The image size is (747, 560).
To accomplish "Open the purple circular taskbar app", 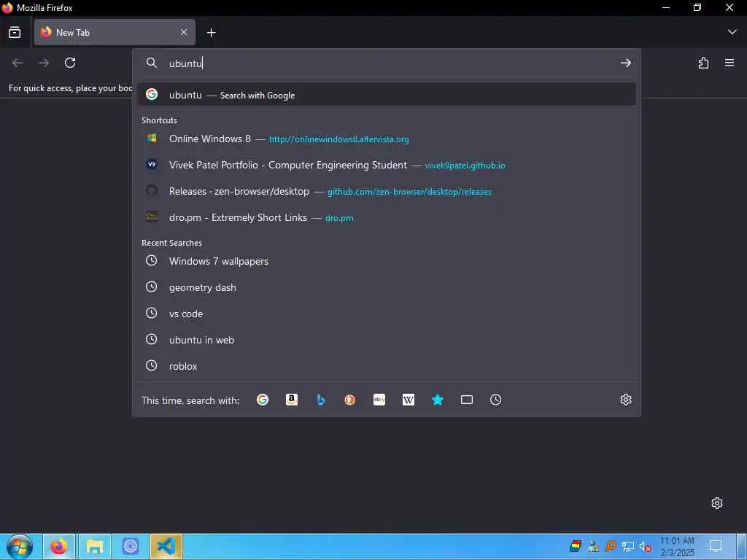I will click(x=131, y=547).
